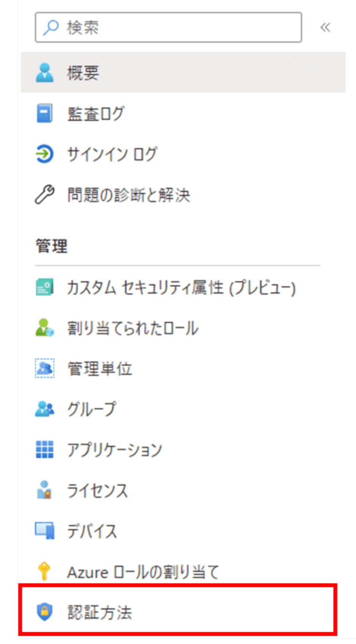Click the グループ people icon

click(45, 409)
